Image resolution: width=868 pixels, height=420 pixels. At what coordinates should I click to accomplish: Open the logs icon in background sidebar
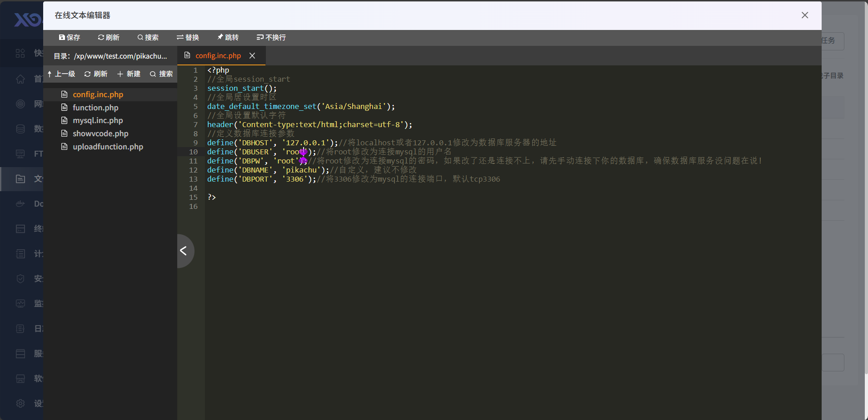click(20, 329)
